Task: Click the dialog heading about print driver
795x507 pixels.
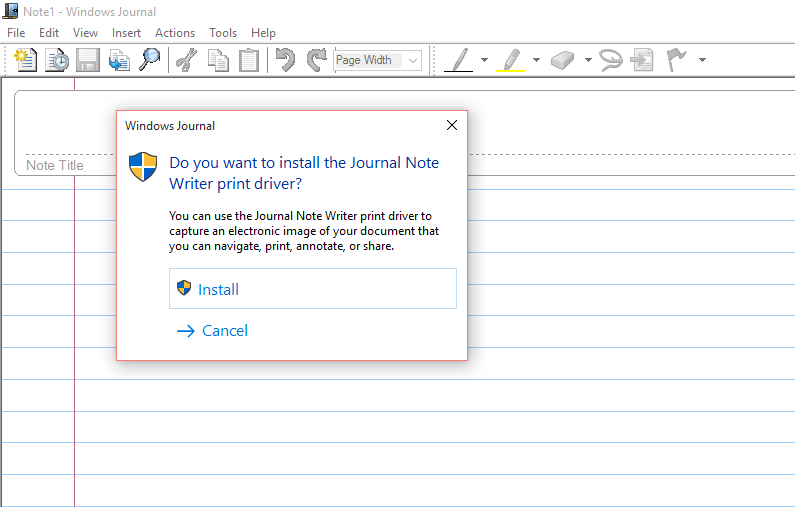Action: 304,173
